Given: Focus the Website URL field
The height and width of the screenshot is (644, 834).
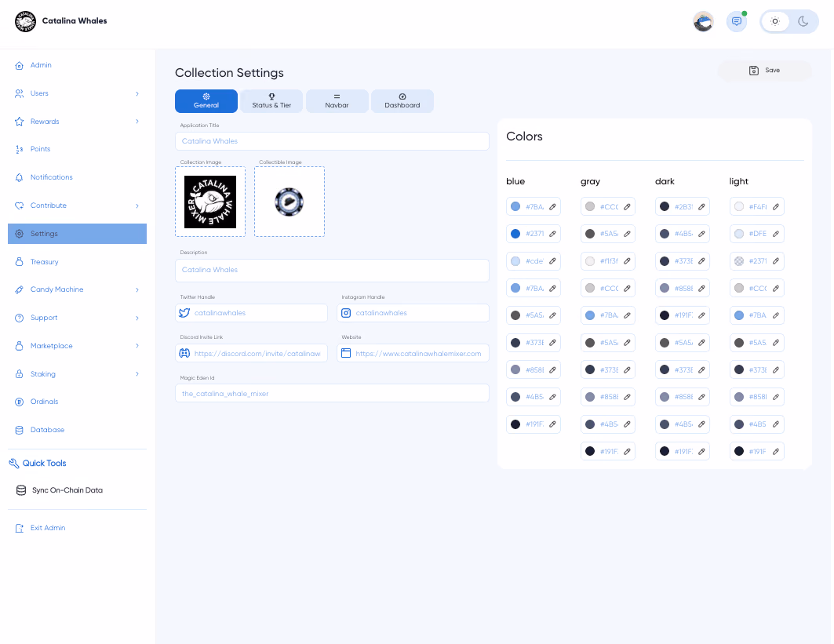Looking at the screenshot, I should pyautogui.click(x=413, y=353).
